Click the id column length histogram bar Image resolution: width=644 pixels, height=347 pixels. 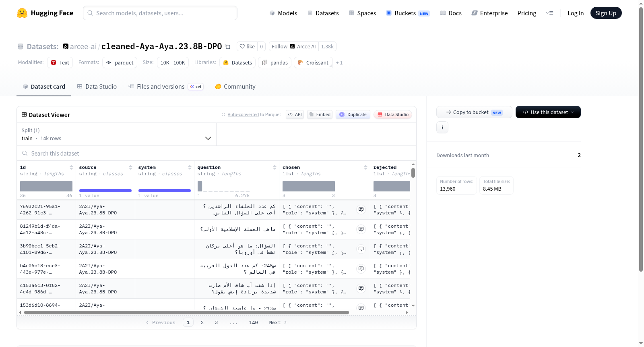pos(46,186)
